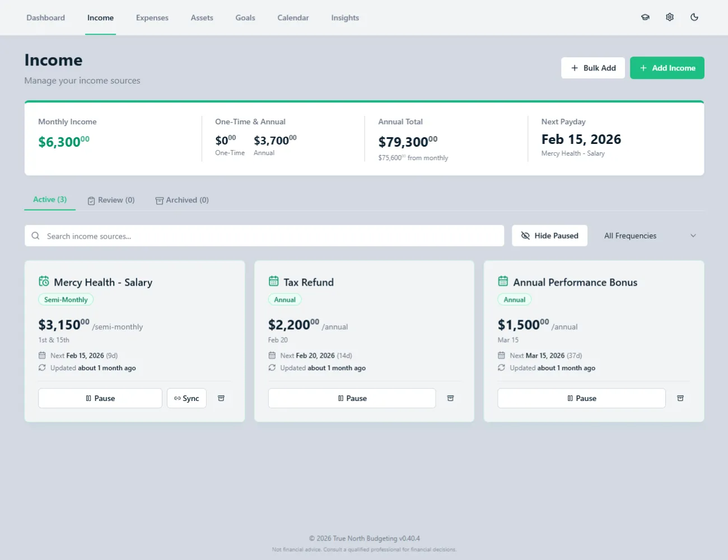728x560 pixels.
Task: Open the education/tutorials graduation cap icon
Action: [645, 17]
